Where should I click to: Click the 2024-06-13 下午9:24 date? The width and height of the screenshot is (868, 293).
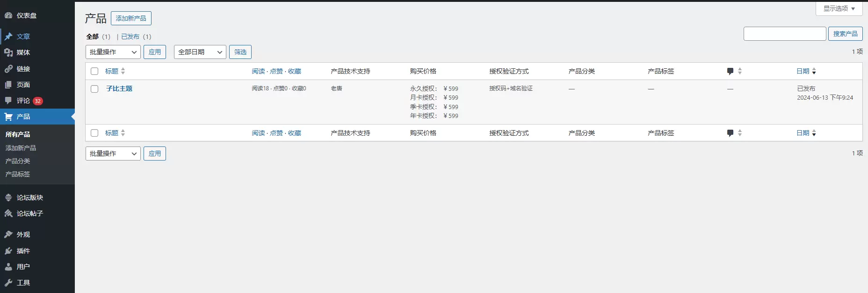point(825,98)
